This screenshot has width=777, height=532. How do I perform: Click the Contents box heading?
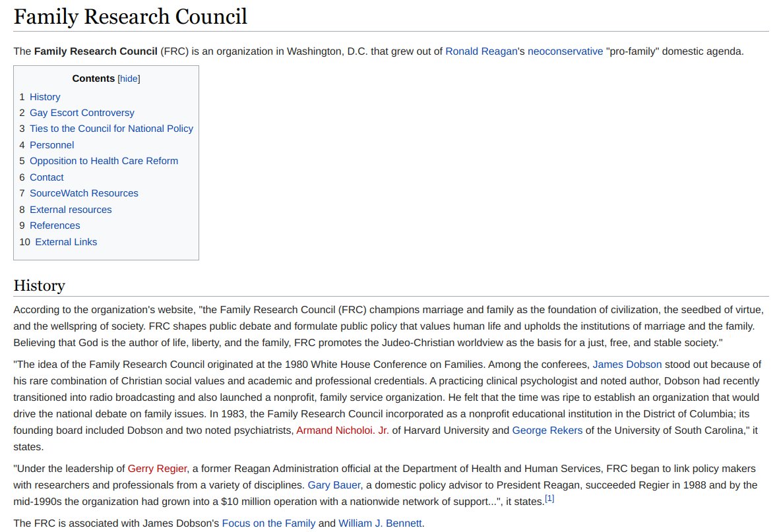93,78
